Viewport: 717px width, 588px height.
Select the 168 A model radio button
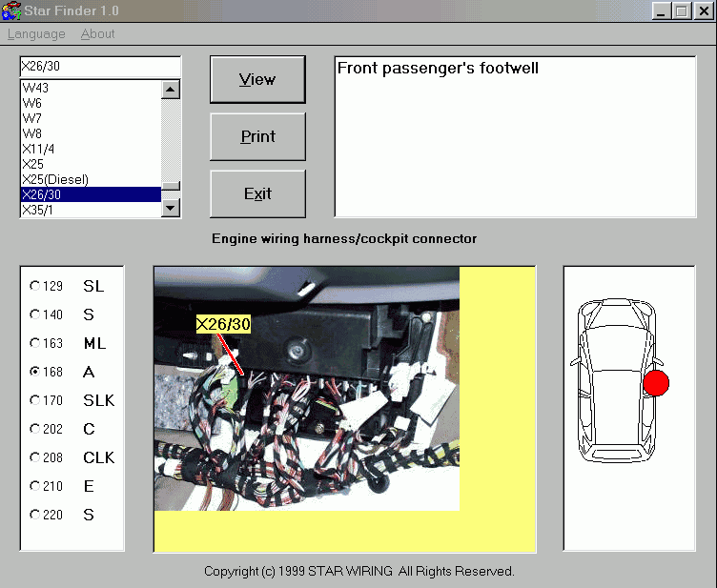coord(34,372)
